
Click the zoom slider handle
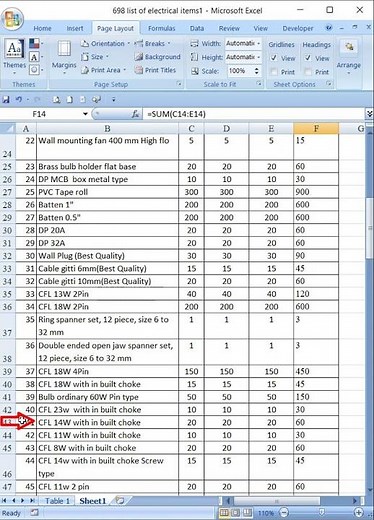pos(322,512)
